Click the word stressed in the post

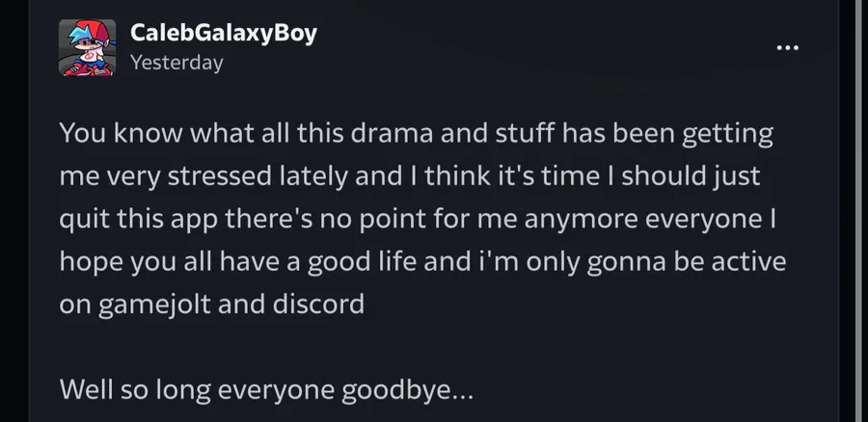click(220, 176)
